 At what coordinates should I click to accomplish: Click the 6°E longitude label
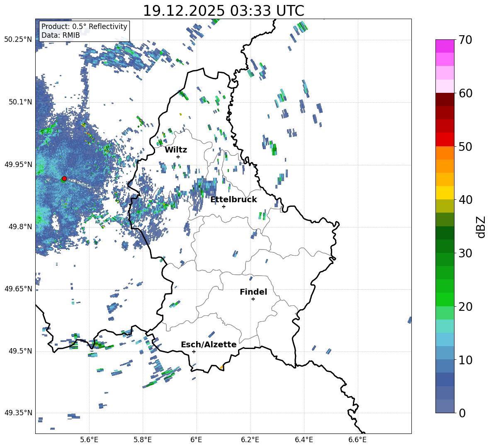click(x=197, y=440)
